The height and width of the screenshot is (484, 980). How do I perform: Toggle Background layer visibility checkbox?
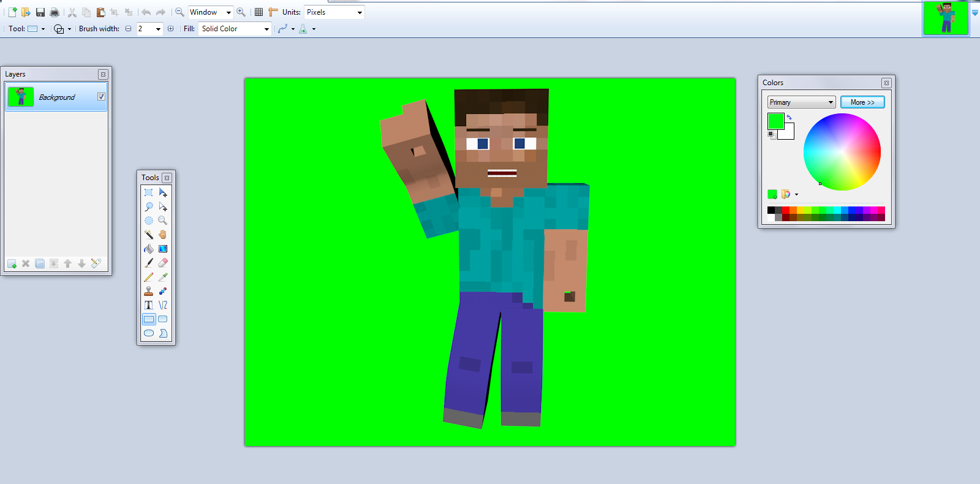(101, 97)
